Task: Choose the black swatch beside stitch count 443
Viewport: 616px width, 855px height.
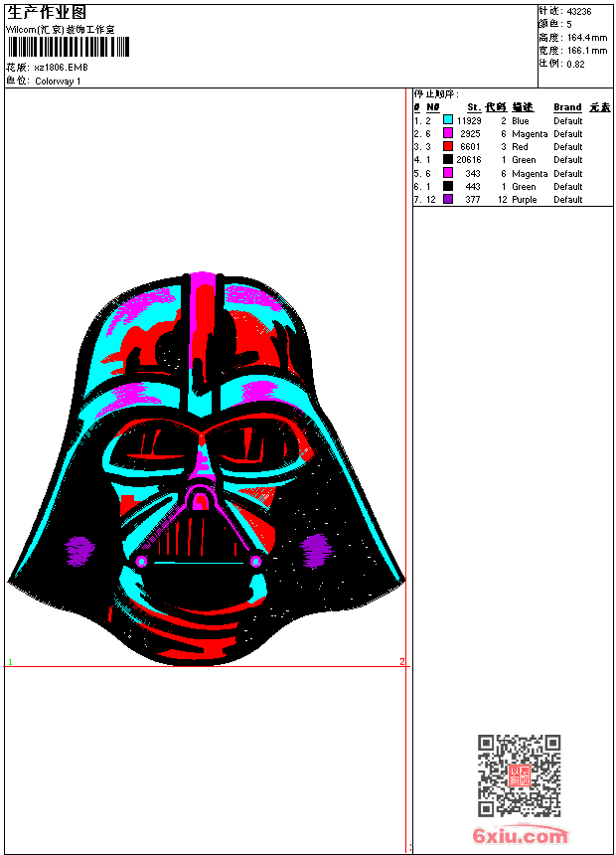Action: pos(448,186)
